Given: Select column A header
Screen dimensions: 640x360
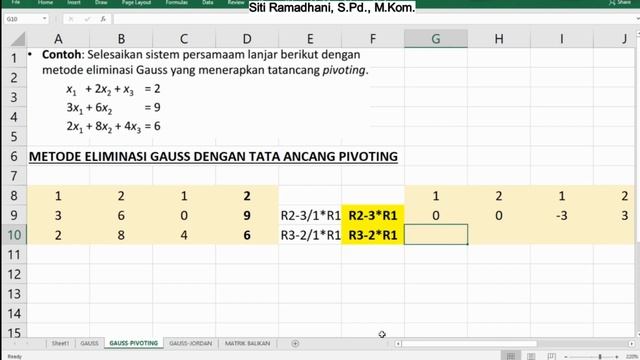Looking at the screenshot, I should click(58, 39).
